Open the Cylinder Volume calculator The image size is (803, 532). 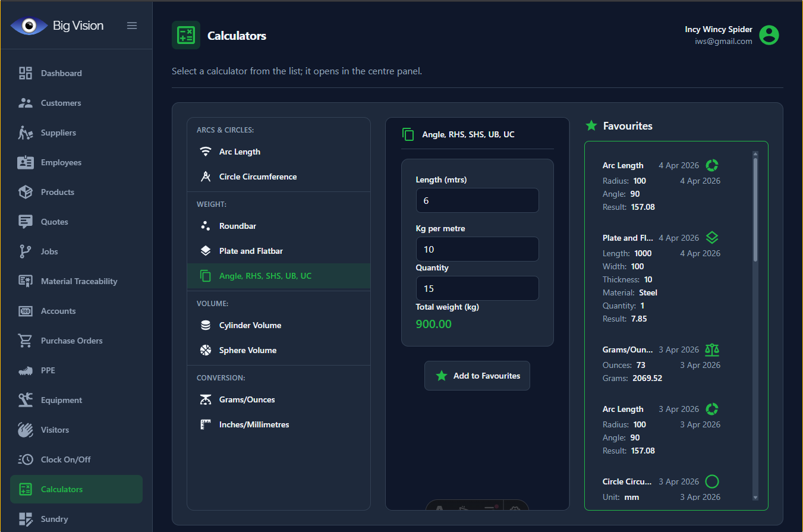250,325
